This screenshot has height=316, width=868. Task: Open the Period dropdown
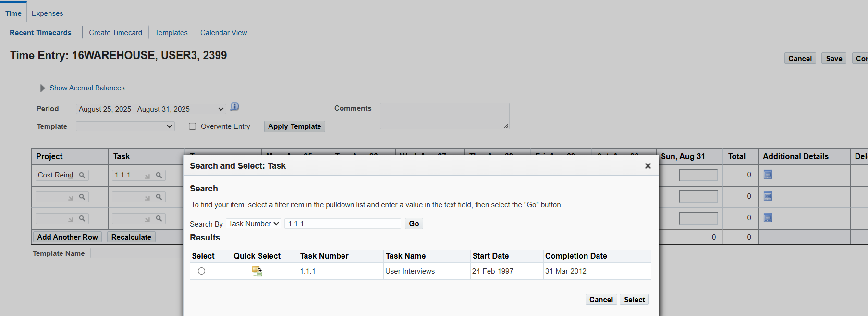coord(151,109)
